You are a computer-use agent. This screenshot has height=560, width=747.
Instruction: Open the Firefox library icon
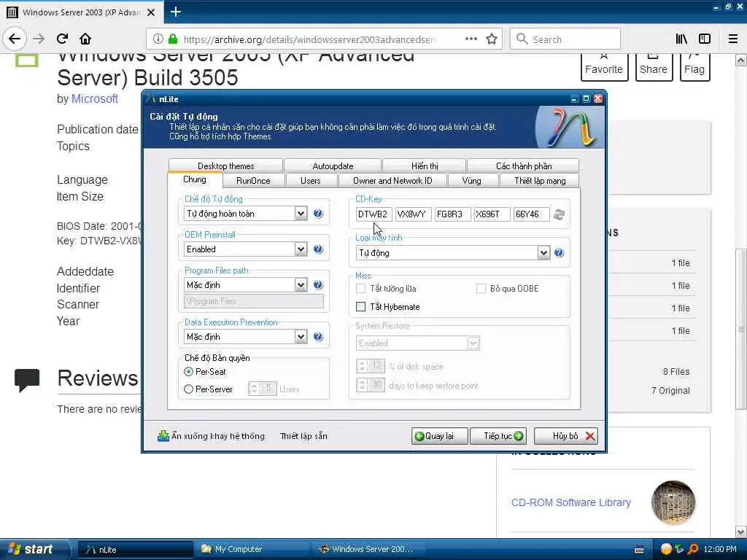click(x=681, y=39)
